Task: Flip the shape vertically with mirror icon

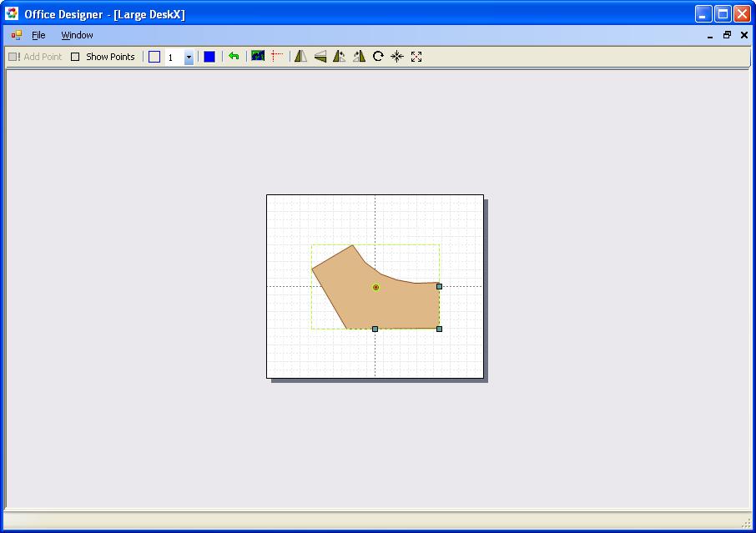Action: pyautogui.click(x=320, y=57)
